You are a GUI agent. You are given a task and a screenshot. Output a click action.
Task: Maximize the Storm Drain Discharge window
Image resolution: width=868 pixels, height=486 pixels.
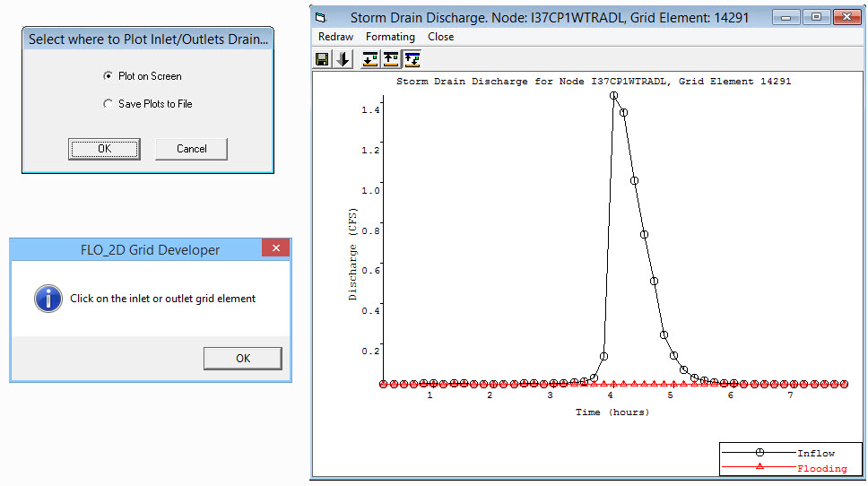coord(815,17)
